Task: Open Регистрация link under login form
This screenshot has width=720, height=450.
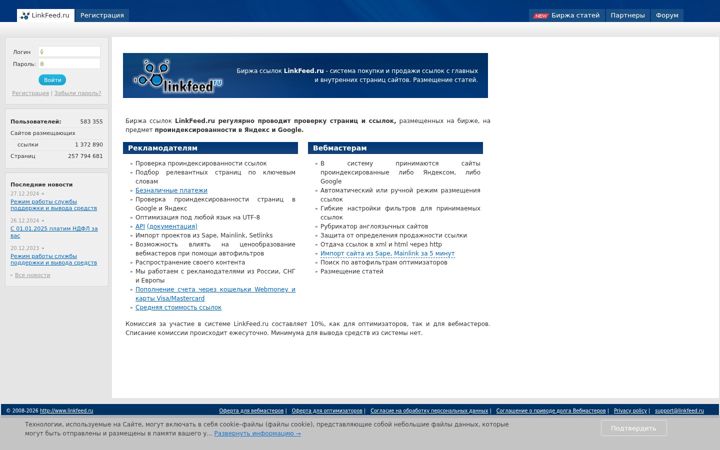Action: pyautogui.click(x=30, y=93)
